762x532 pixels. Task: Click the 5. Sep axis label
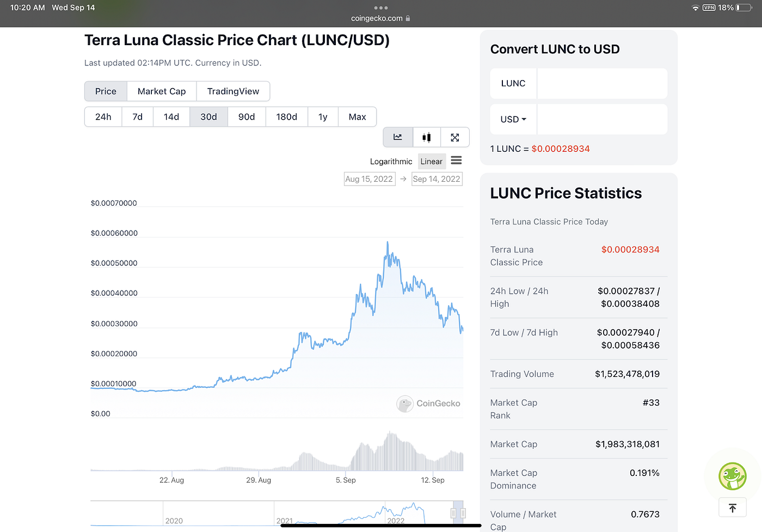(346, 480)
